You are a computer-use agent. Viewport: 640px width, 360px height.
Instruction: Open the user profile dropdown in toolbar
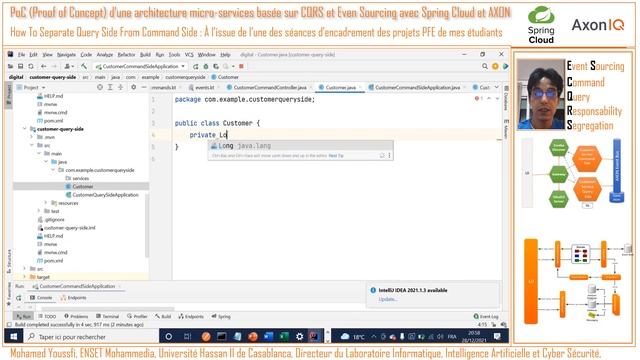(x=69, y=66)
